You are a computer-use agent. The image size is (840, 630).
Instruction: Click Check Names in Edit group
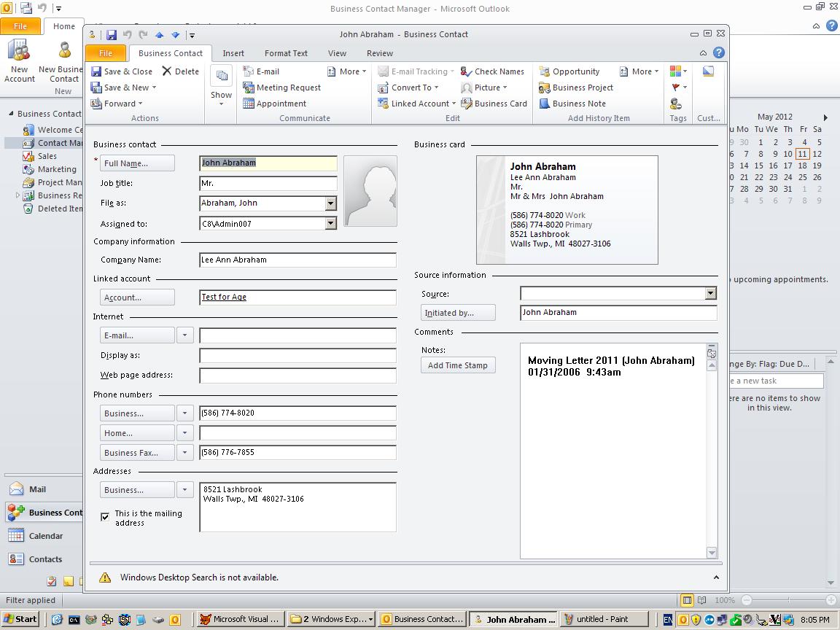tap(492, 71)
